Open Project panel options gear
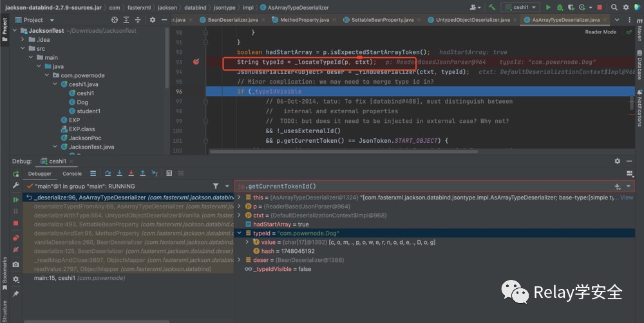Viewport: 644px width, 323px height. [153, 20]
